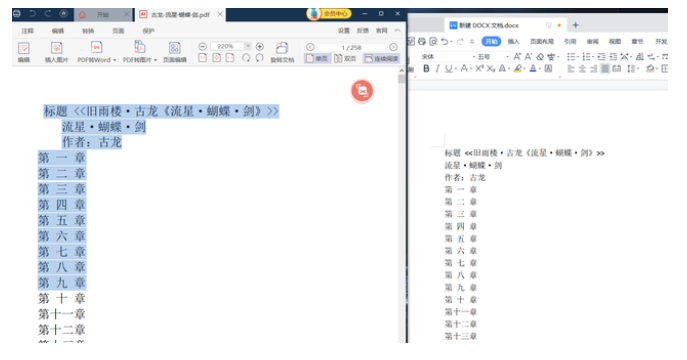Click the zoom in plus icon
The height and width of the screenshot is (360, 687).
(259, 46)
